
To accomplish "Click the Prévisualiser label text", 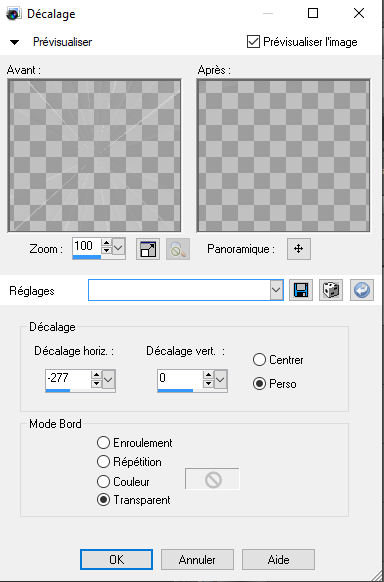I will pyautogui.click(x=62, y=42).
